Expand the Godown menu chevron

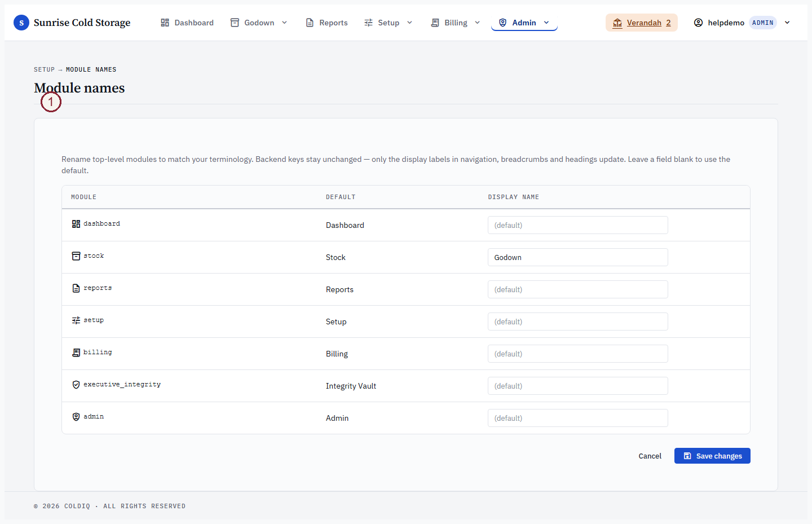284,23
